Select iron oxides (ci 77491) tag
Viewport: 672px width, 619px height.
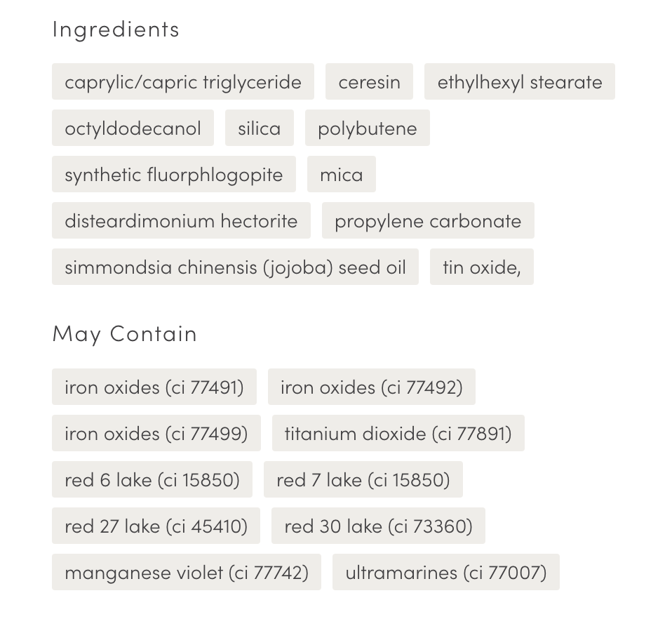click(154, 387)
